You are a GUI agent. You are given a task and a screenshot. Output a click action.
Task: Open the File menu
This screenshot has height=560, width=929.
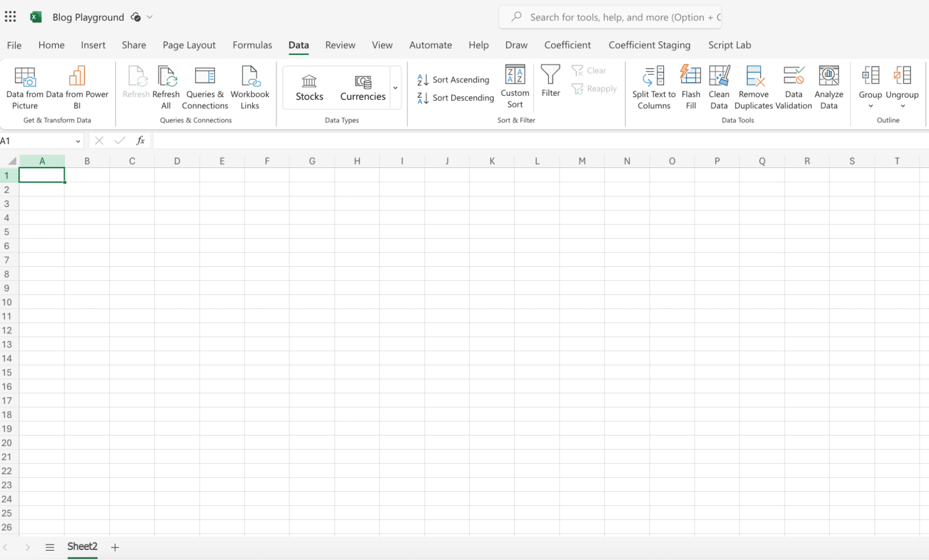click(x=14, y=45)
